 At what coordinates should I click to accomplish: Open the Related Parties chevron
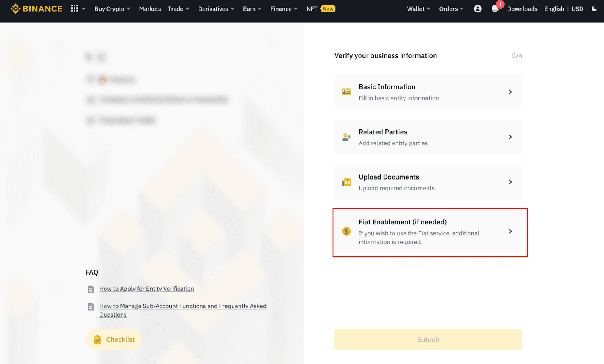pos(510,137)
